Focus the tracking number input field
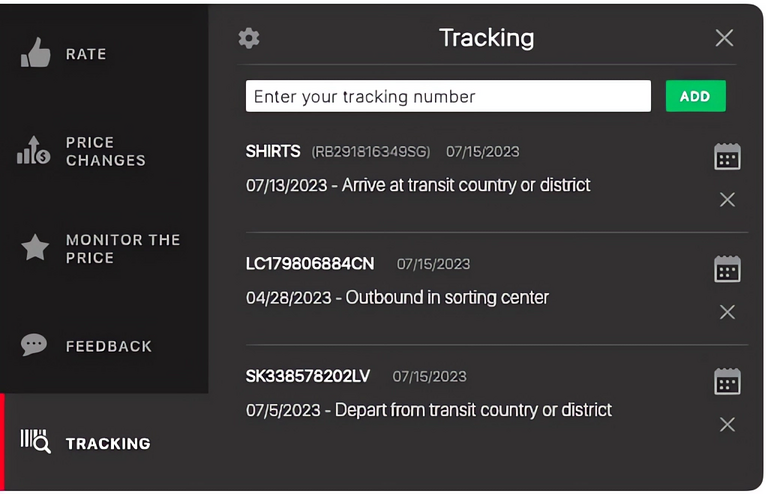 (448, 97)
